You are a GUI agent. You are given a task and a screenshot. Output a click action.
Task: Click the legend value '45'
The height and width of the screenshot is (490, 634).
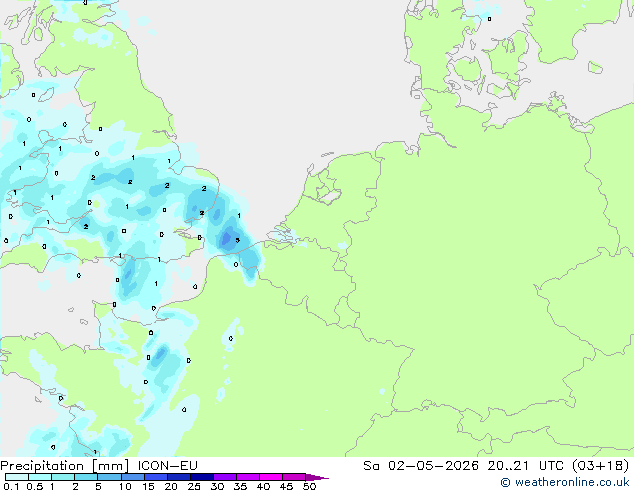coord(286,486)
